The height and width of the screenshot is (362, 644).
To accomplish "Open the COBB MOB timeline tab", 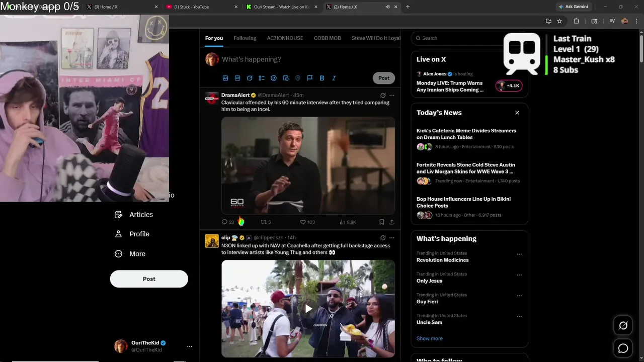I will [328, 38].
